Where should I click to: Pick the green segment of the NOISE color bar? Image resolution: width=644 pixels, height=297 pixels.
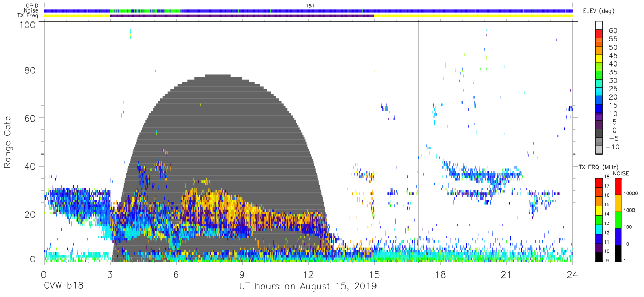[x=619, y=219]
